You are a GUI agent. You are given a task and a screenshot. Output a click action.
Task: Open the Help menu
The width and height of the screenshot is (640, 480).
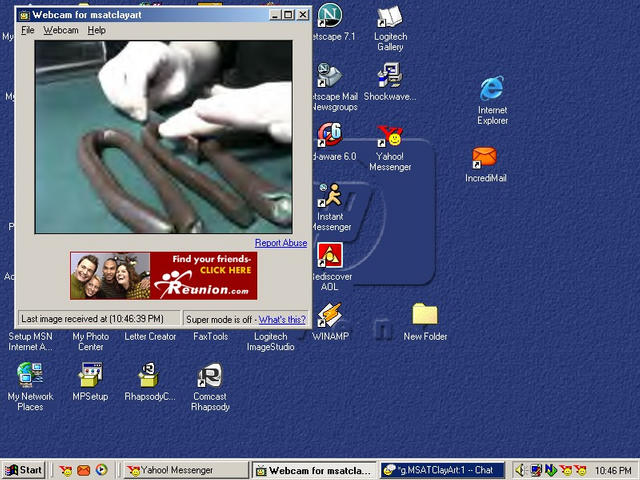pyautogui.click(x=96, y=30)
